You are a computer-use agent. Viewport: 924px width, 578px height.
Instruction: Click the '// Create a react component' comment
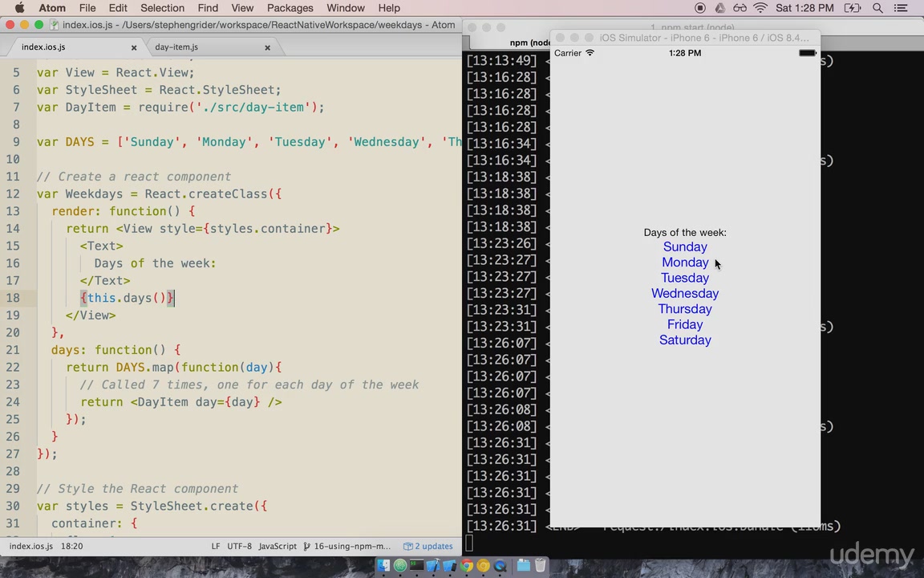(x=134, y=177)
